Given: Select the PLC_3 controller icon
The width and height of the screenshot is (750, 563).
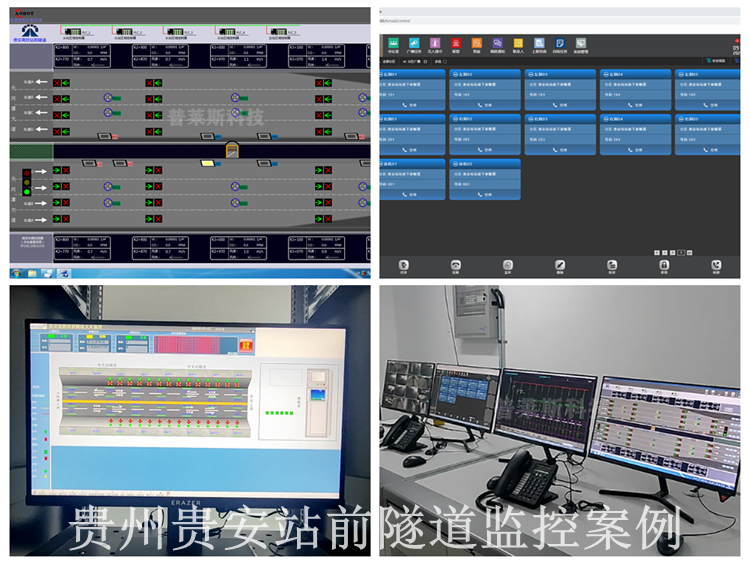Looking at the screenshot, I should coord(176,32).
